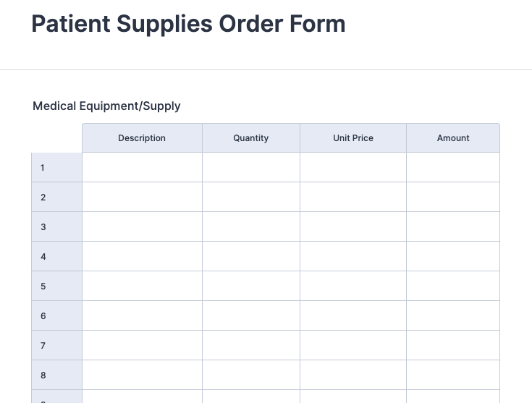The height and width of the screenshot is (403, 532).
Task: Focus the Unit Price field for row 4
Action: (x=353, y=256)
